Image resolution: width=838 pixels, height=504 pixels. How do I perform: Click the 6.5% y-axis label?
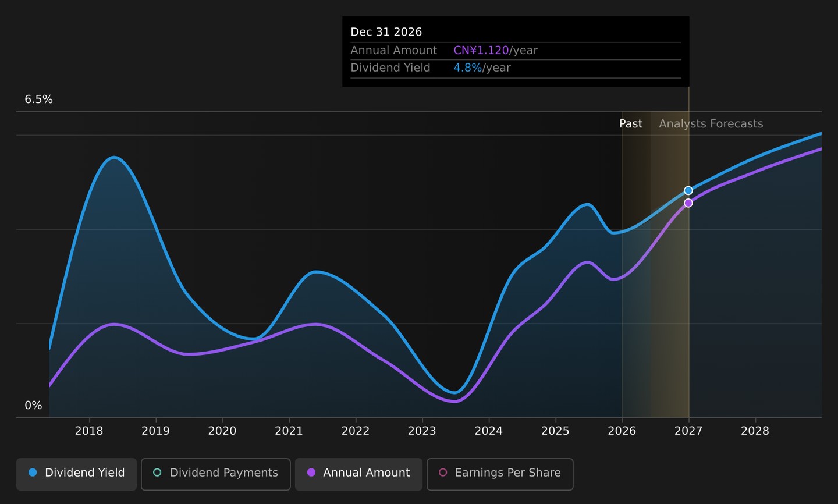click(38, 100)
